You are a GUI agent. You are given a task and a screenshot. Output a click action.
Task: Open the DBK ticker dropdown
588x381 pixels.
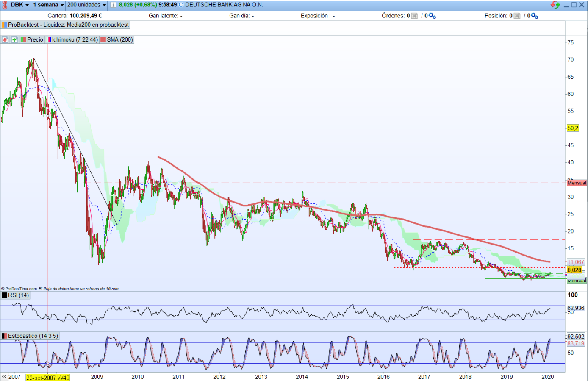pos(20,5)
